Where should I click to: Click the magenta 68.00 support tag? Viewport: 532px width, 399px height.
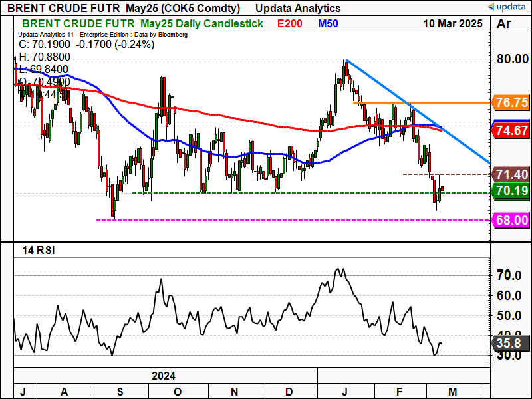511,219
